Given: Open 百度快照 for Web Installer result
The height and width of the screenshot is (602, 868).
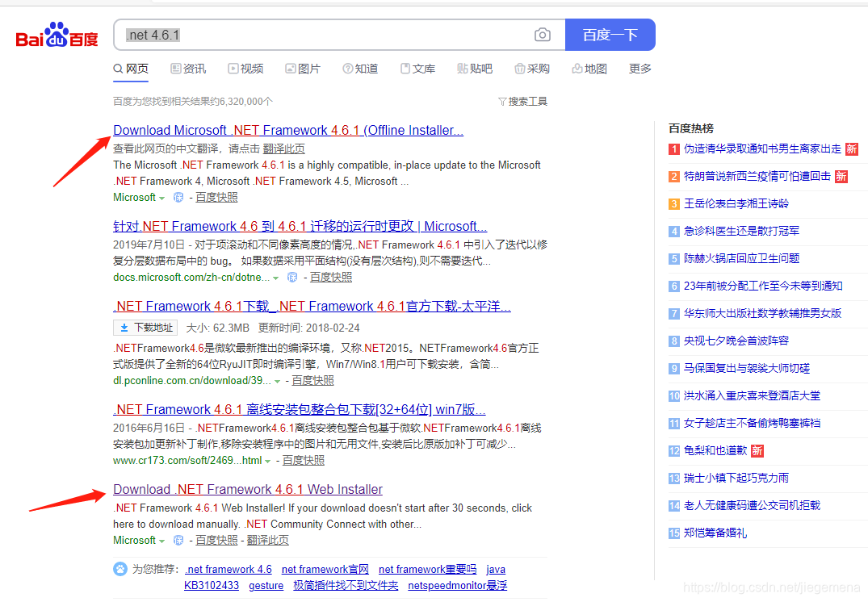Looking at the screenshot, I should pos(216,541).
